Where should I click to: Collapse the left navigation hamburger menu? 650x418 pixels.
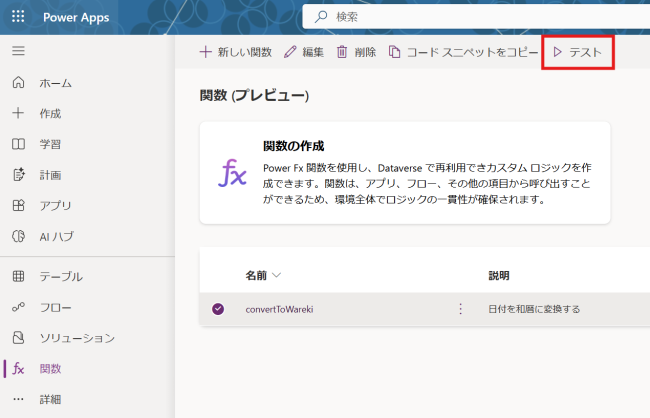18,50
